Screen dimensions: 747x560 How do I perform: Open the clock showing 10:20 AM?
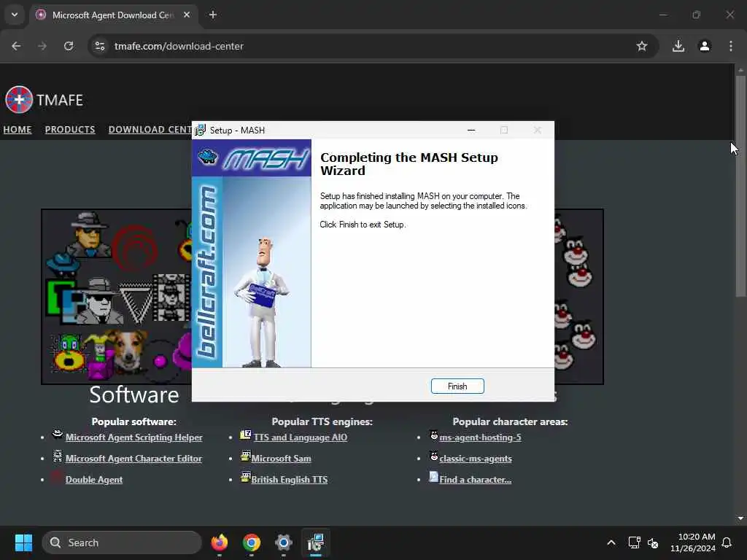pos(693,542)
